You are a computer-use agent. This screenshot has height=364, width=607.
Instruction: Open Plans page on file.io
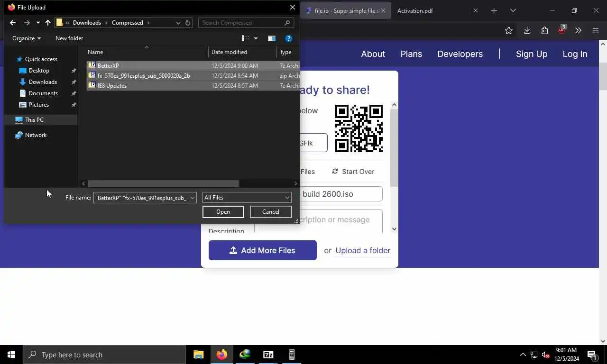coord(411,54)
